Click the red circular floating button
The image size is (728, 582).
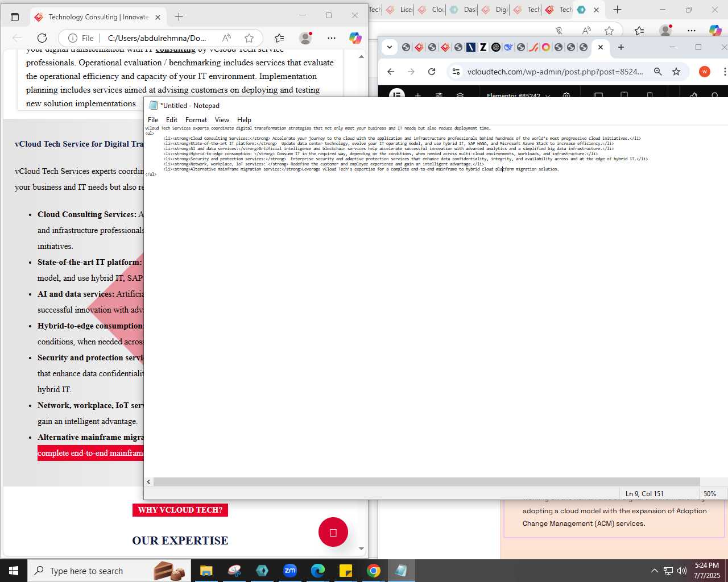[x=333, y=533]
